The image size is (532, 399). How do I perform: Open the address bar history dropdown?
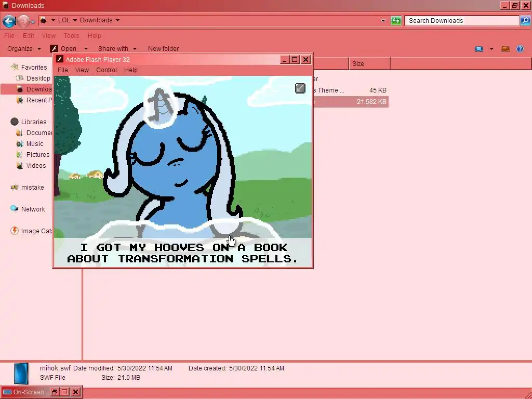(383, 21)
